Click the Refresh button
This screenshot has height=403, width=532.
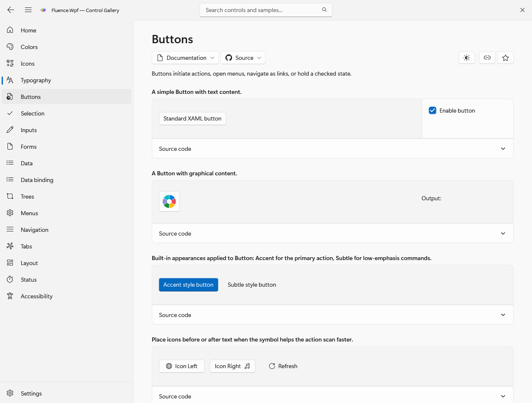pos(283,366)
